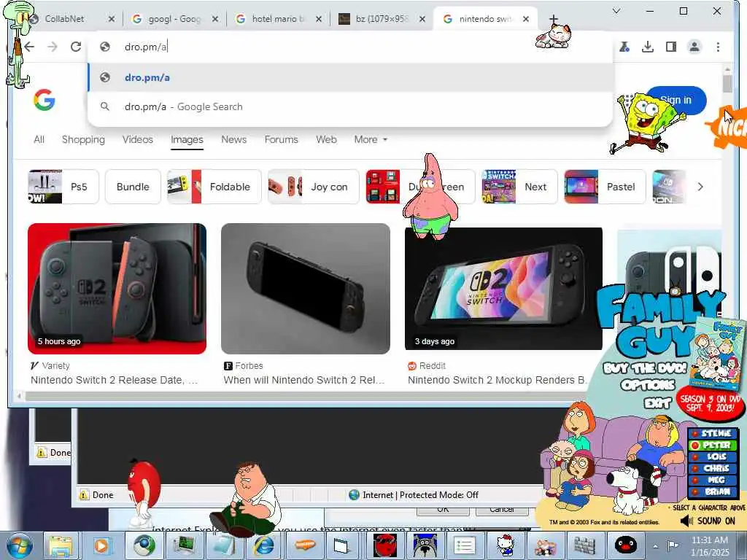Select the dro.pm/a URL suggestion
Screen dimensions: 747x560
pos(350,77)
